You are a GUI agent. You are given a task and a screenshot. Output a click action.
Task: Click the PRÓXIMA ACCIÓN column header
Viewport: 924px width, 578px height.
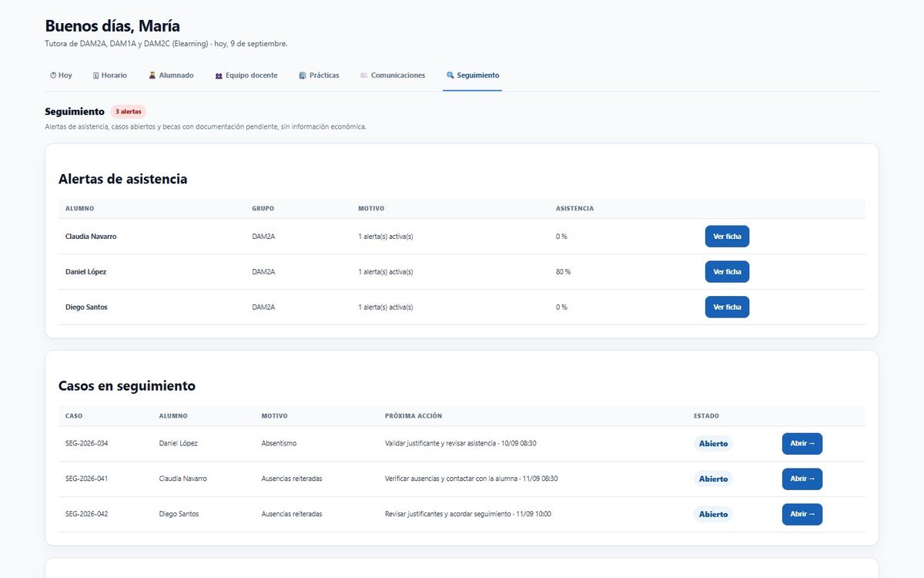point(413,416)
